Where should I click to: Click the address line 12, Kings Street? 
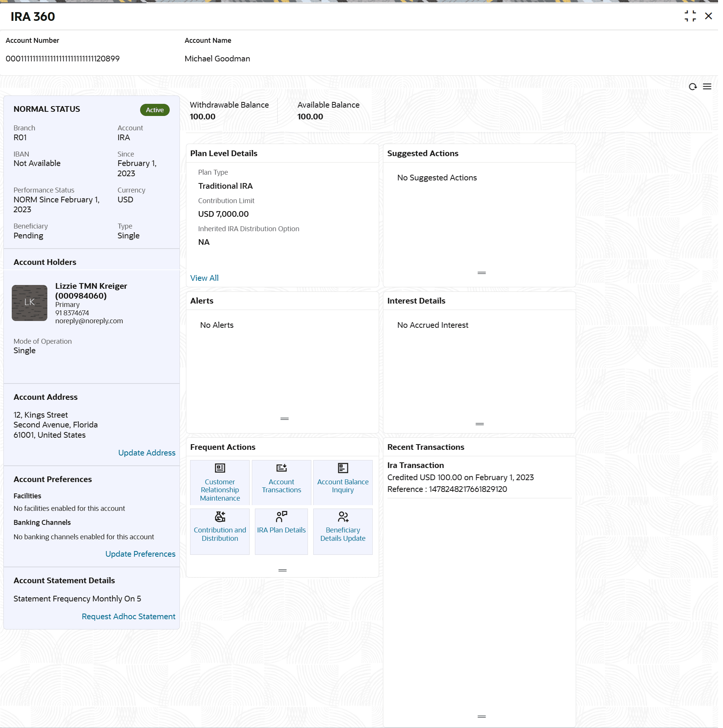pyautogui.click(x=41, y=415)
